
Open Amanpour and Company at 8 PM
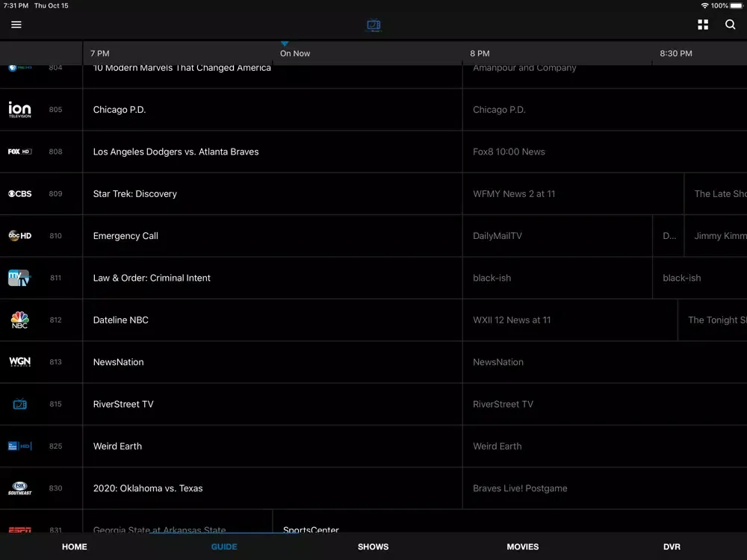(605, 76)
